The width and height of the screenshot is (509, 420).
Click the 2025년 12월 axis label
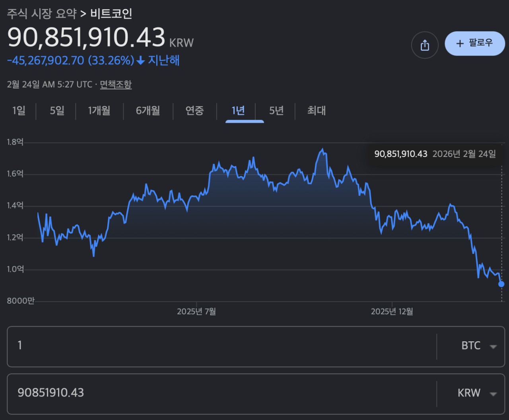point(392,311)
